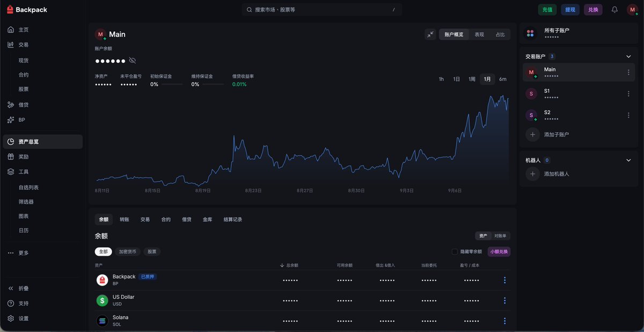
Task: Select the 1周 chart time range
Action: click(472, 79)
